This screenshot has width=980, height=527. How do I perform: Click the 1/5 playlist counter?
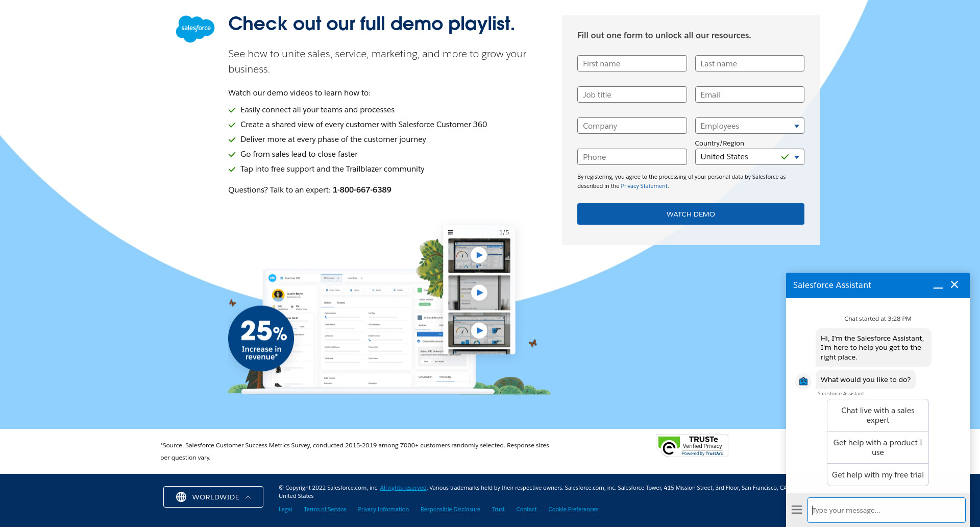click(x=504, y=232)
